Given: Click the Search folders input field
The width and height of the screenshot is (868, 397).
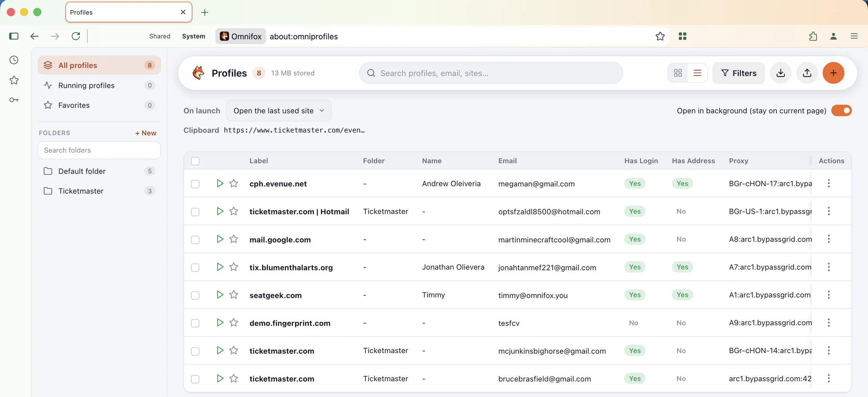Looking at the screenshot, I should 99,150.
